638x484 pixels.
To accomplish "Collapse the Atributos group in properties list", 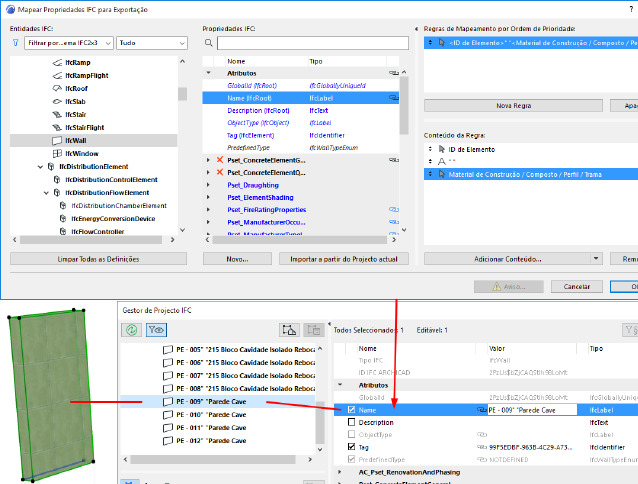I will coord(209,73).
